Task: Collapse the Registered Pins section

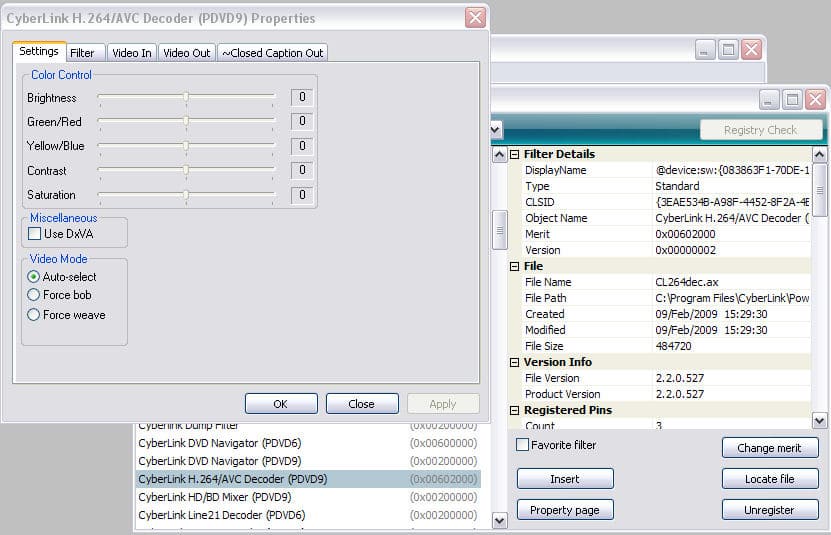Action: 514,410
